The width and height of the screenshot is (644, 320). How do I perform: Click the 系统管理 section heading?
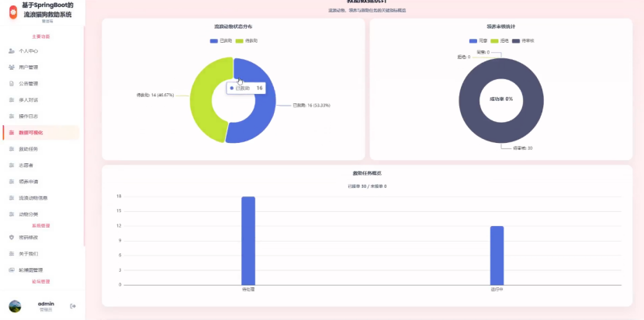point(41,226)
